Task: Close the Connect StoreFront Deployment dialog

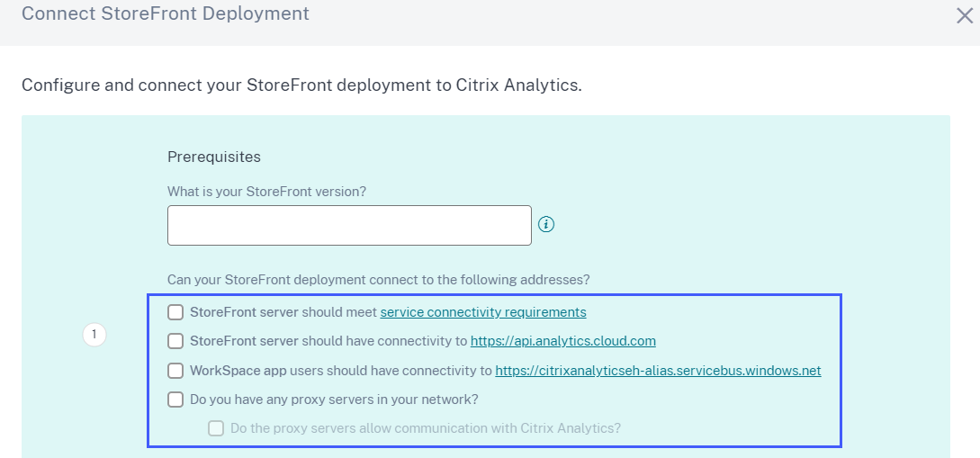Action: tap(964, 14)
